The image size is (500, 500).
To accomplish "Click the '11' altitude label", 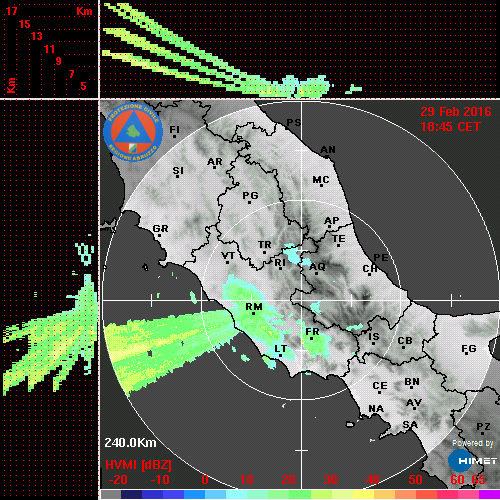I will tap(49, 49).
